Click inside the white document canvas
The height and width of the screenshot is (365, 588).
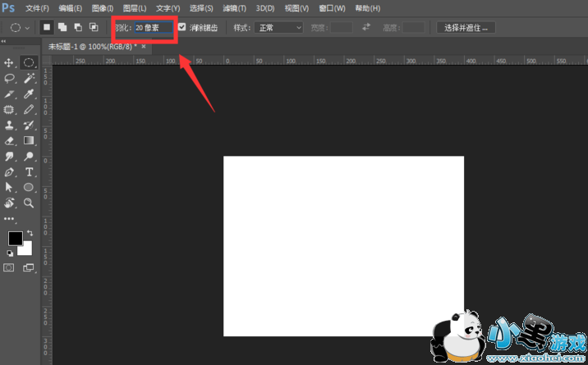tap(343, 246)
